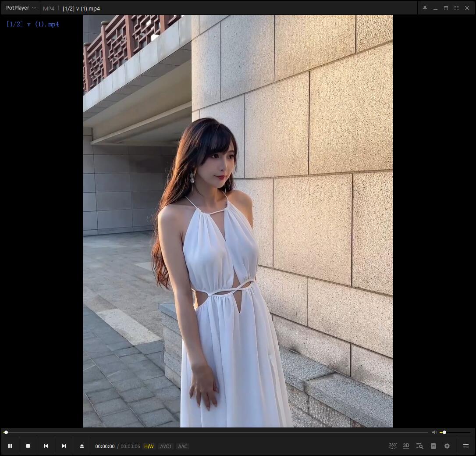476x456 pixels.
Task: Maximize the PotPlayer window
Action: [446, 8]
